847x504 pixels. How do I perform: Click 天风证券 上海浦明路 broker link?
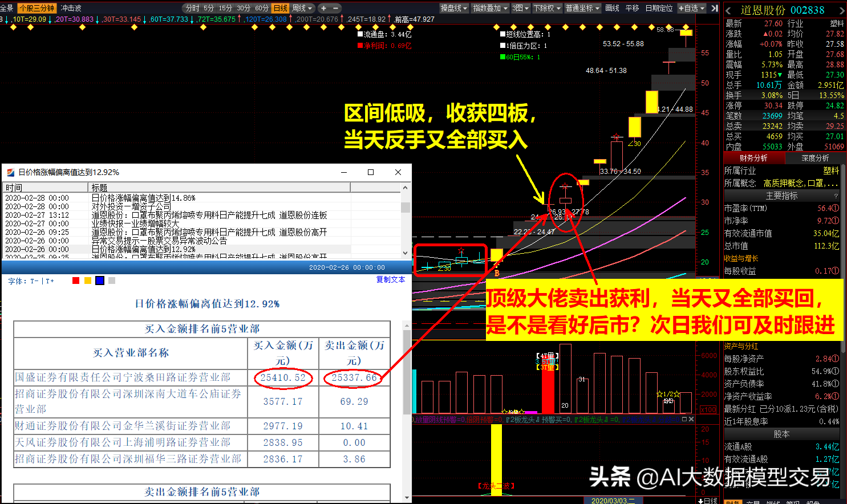[x=123, y=442]
